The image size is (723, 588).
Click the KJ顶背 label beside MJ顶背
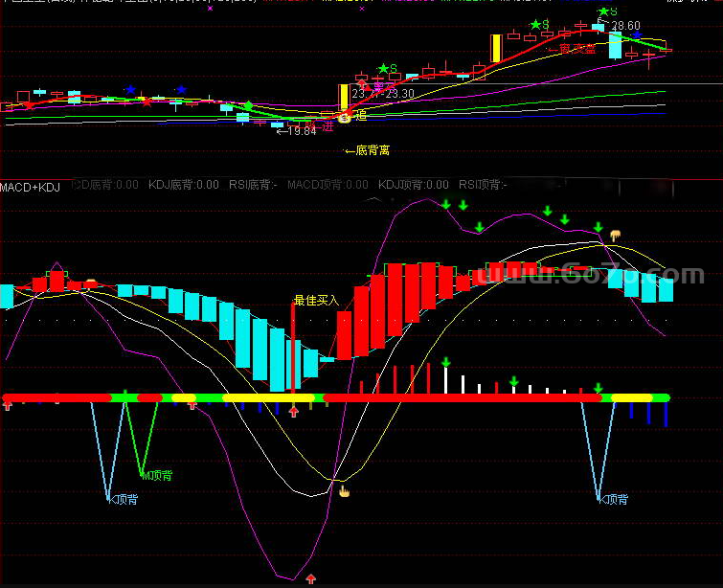coord(123,500)
